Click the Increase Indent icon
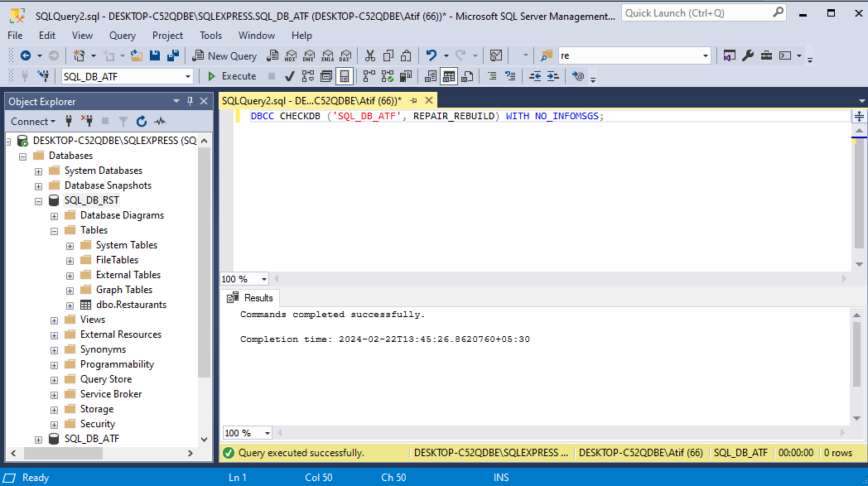 click(553, 76)
